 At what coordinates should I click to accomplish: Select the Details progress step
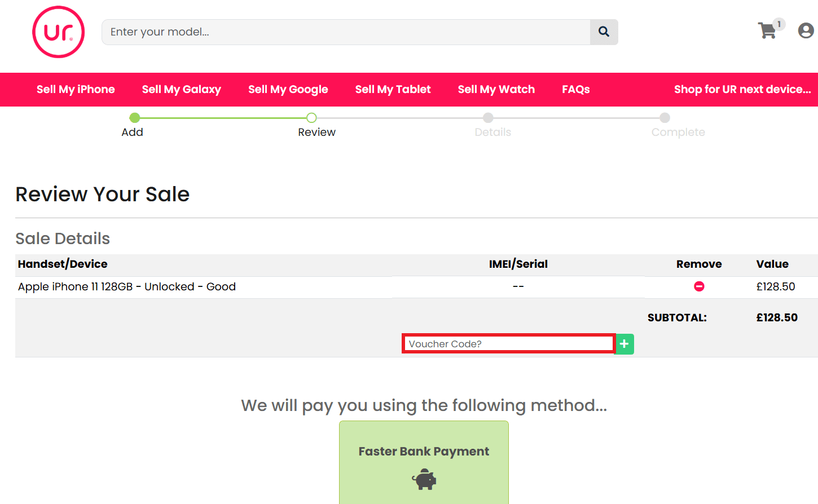[492, 125]
